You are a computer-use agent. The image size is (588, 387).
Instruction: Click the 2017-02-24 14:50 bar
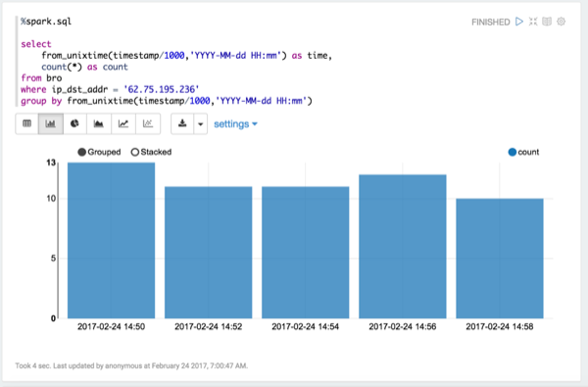[111, 240]
